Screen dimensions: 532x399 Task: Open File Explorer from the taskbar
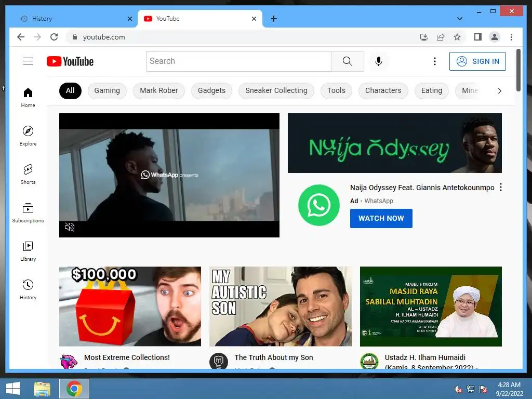pos(42,389)
